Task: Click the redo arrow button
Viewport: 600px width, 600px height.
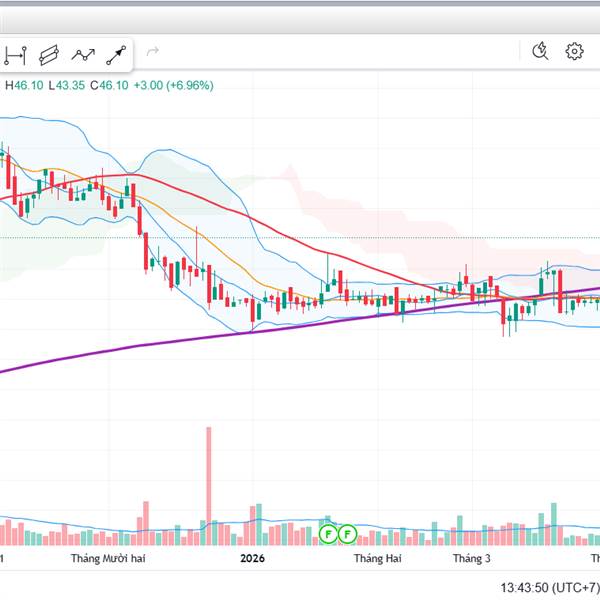Action: (153, 51)
